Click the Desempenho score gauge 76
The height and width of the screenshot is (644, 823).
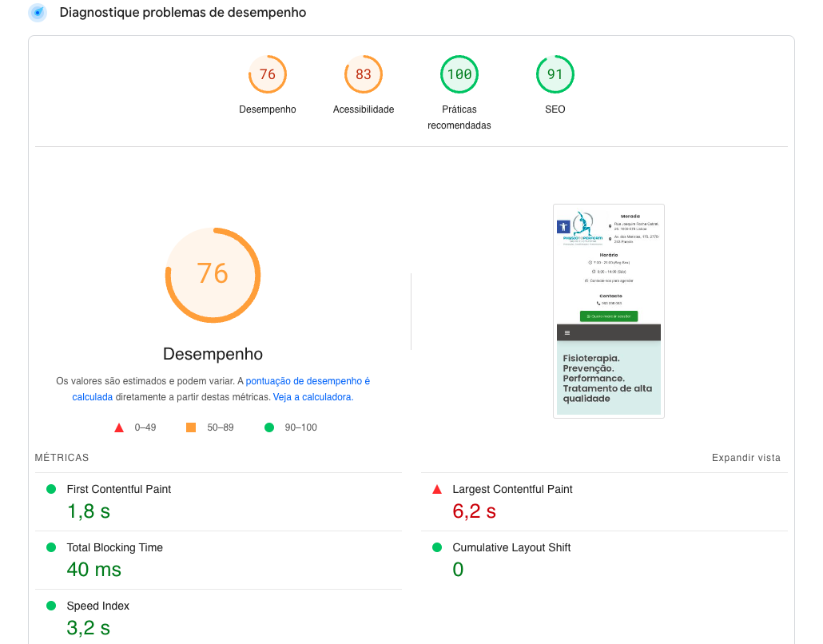point(268,74)
